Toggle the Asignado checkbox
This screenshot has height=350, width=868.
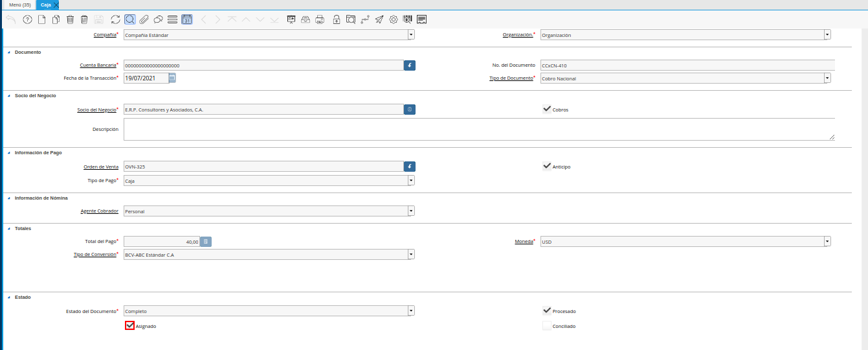pyautogui.click(x=129, y=325)
